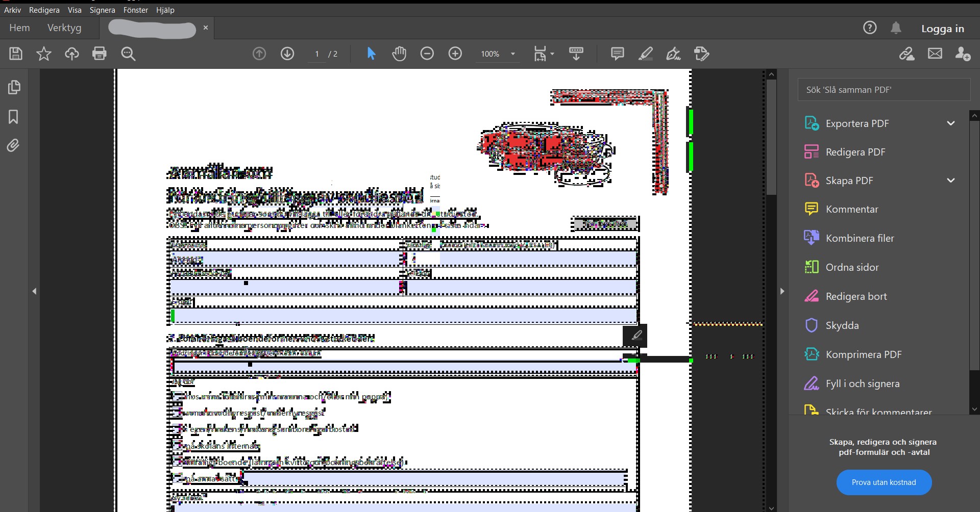Open the bookmarks panel
980x512 pixels.
(x=13, y=117)
